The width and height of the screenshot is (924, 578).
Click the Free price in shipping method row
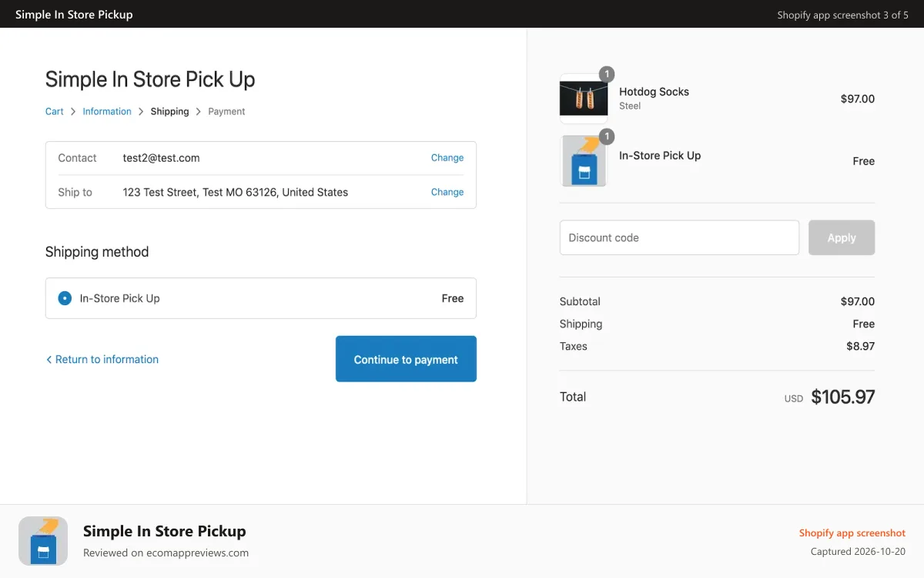tap(453, 298)
